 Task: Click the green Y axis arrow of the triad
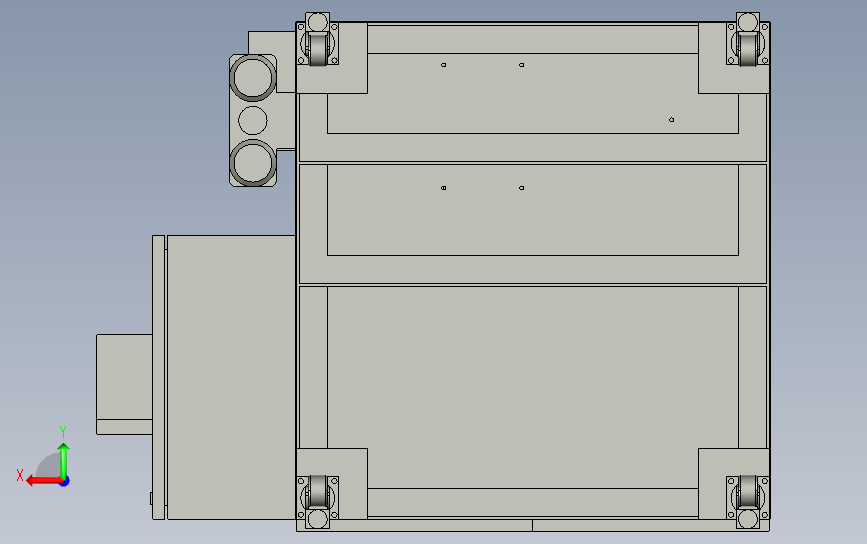pos(64,460)
